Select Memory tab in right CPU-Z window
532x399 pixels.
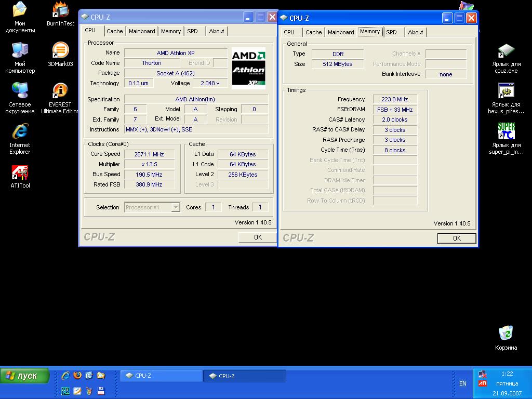tap(370, 32)
